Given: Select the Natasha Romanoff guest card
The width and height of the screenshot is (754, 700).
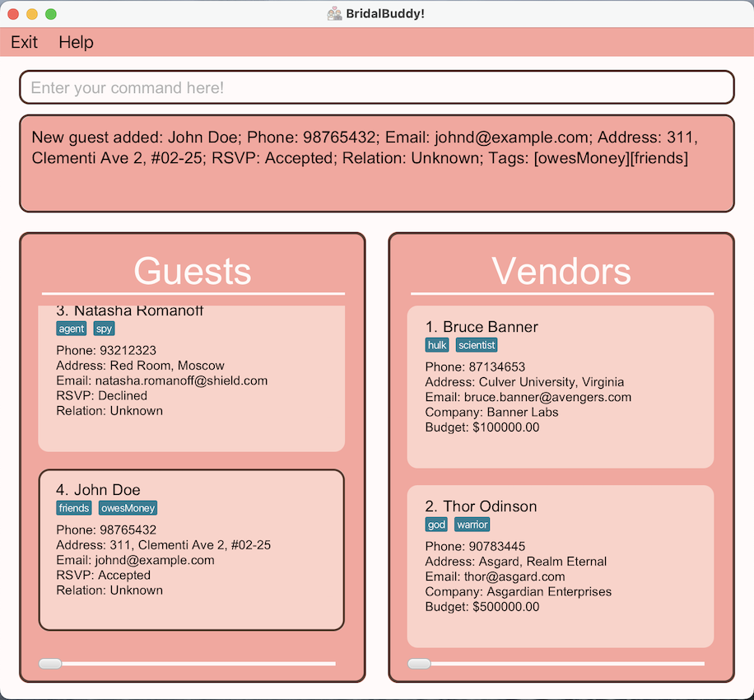Looking at the screenshot, I should click(x=192, y=378).
